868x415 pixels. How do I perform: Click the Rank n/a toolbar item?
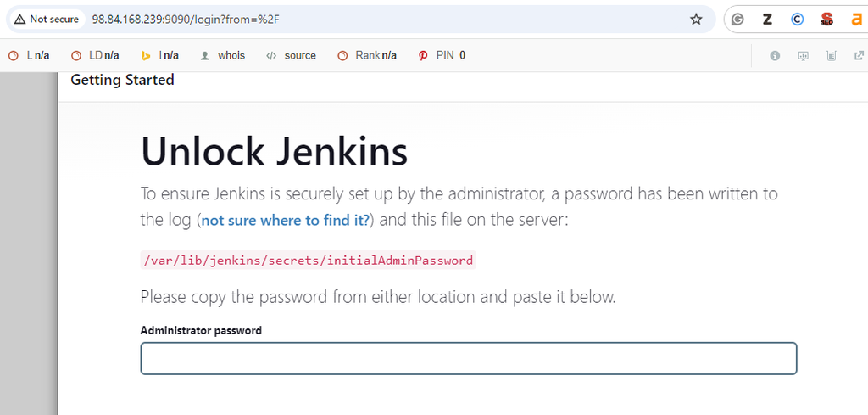click(367, 55)
